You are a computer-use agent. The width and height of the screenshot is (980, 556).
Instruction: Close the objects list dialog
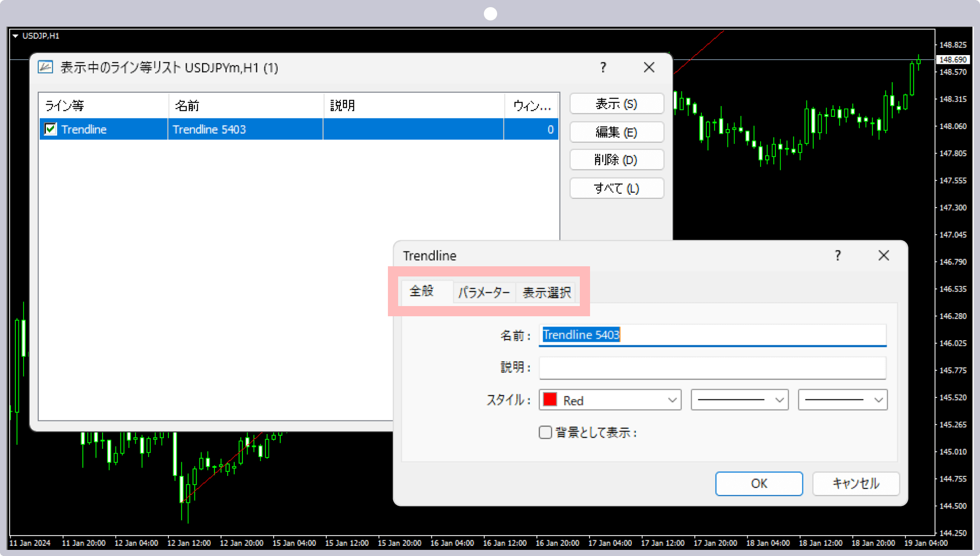pyautogui.click(x=649, y=67)
